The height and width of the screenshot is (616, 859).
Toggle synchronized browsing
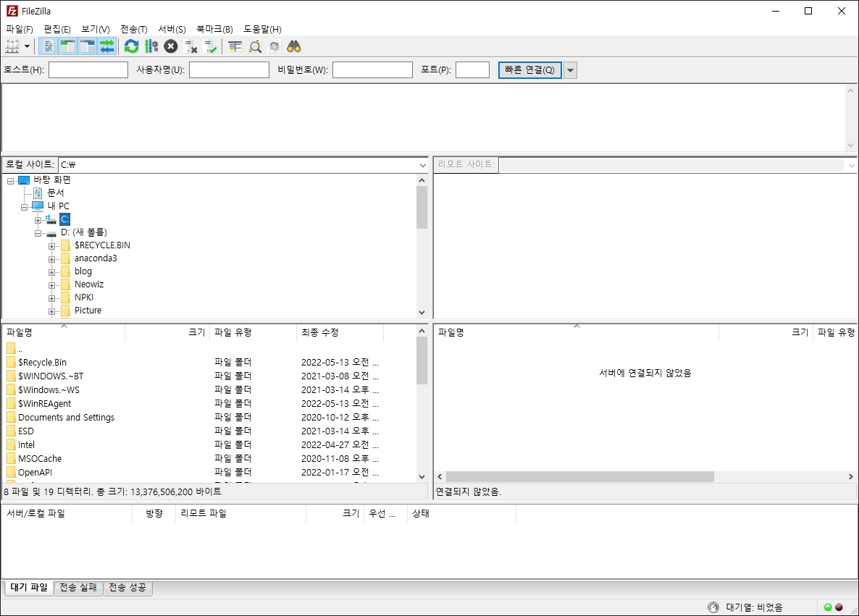click(275, 46)
